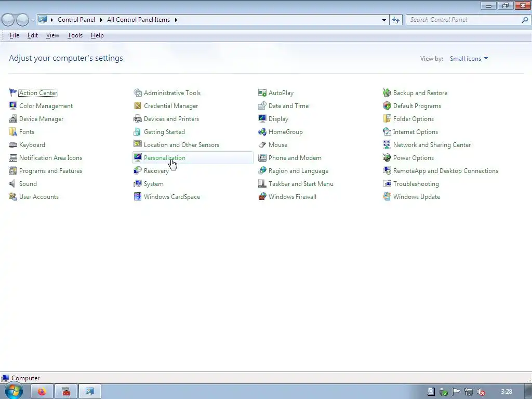Click the Windows Firewall brick wall icon
The width and height of the screenshot is (532, 399).
(x=262, y=197)
